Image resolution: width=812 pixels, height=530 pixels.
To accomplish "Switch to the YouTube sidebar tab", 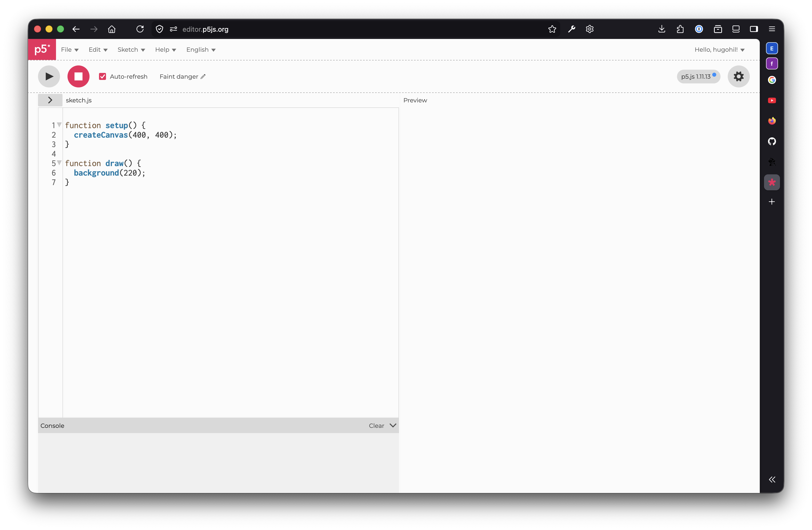I will coord(772,100).
